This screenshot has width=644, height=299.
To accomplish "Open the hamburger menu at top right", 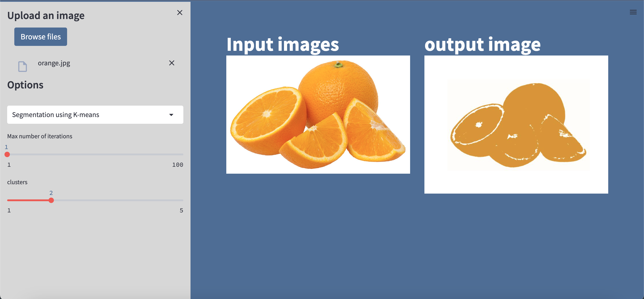I will pos(633,12).
